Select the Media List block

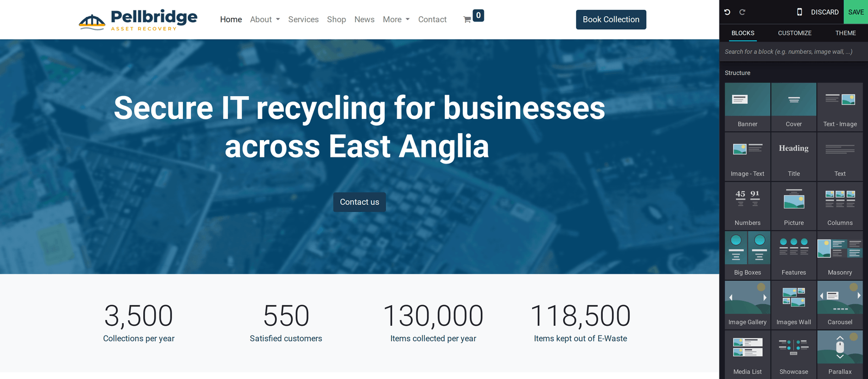(x=748, y=355)
